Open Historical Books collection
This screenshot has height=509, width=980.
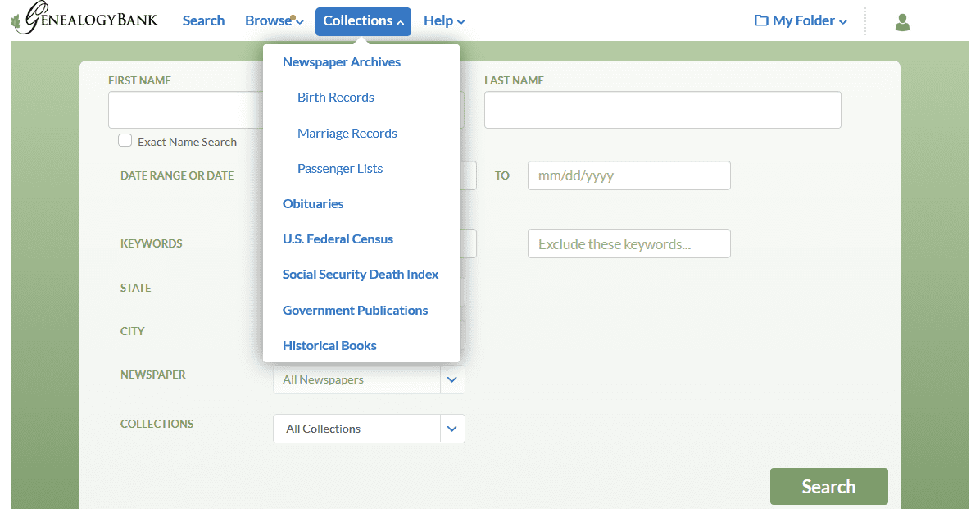[329, 345]
